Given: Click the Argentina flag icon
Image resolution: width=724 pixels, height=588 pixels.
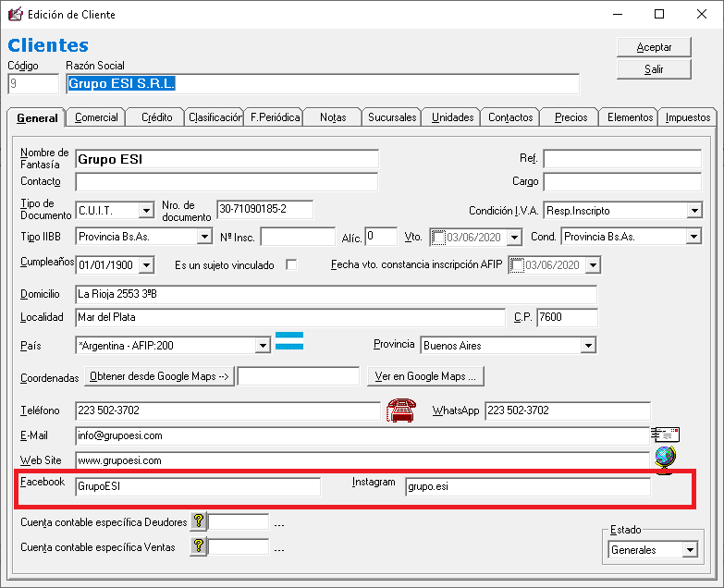Looking at the screenshot, I should click(x=289, y=340).
